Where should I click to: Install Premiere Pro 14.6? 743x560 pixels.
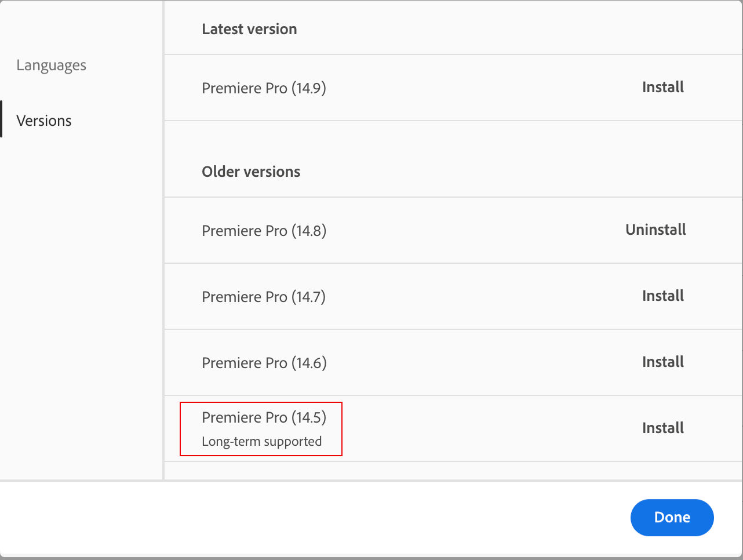[x=662, y=362]
